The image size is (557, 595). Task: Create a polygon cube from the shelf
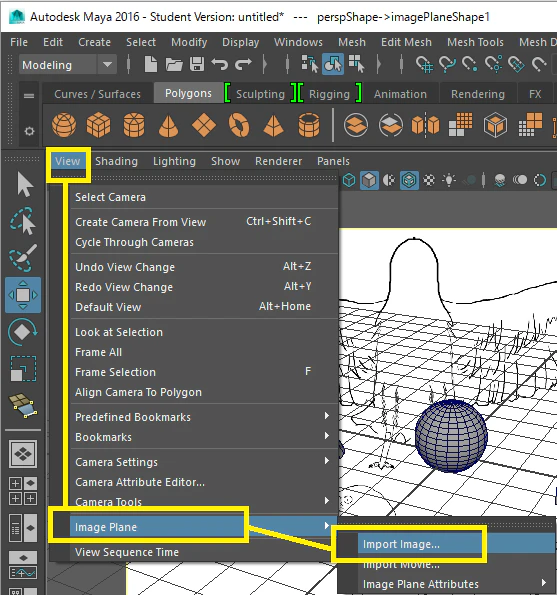[99, 125]
